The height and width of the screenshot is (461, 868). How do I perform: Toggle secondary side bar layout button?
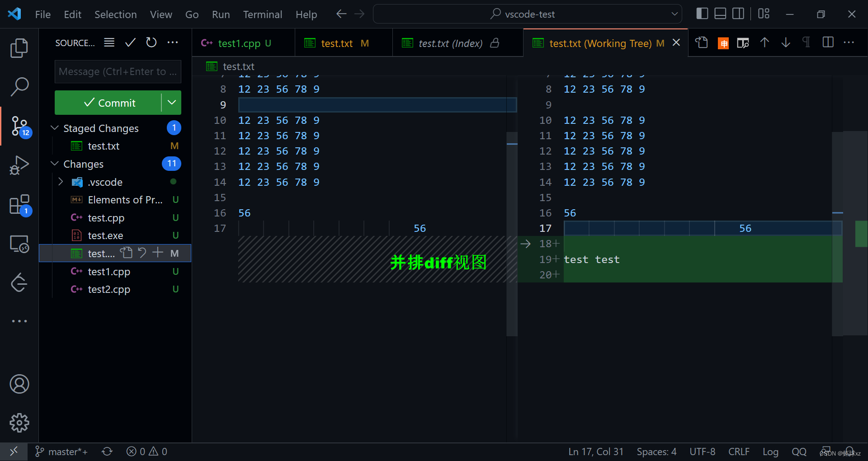pos(738,14)
